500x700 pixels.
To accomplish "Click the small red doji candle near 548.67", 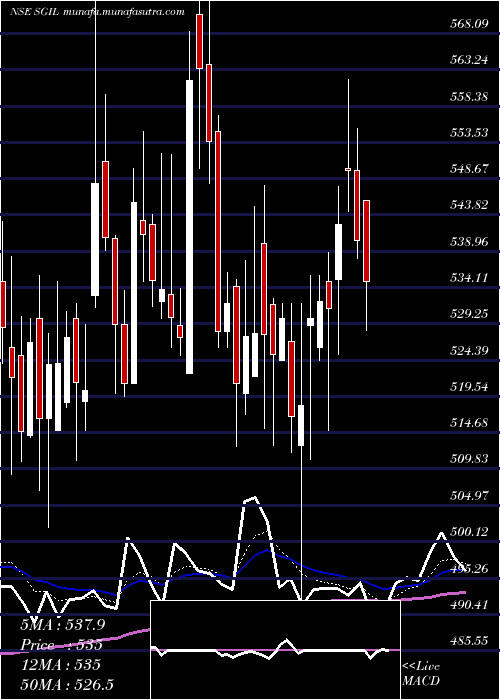I will [x=348, y=169].
